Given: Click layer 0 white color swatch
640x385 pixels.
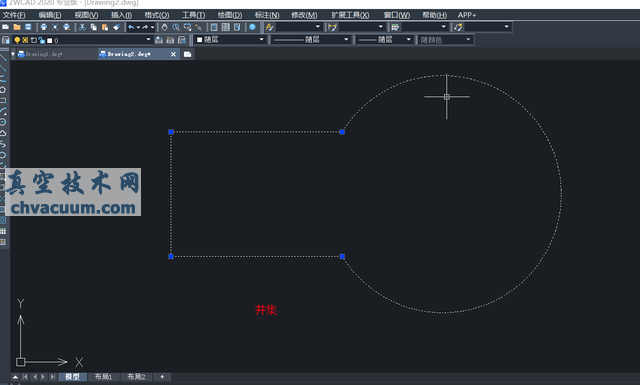Looking at the screenshot, I should point(50,40).
